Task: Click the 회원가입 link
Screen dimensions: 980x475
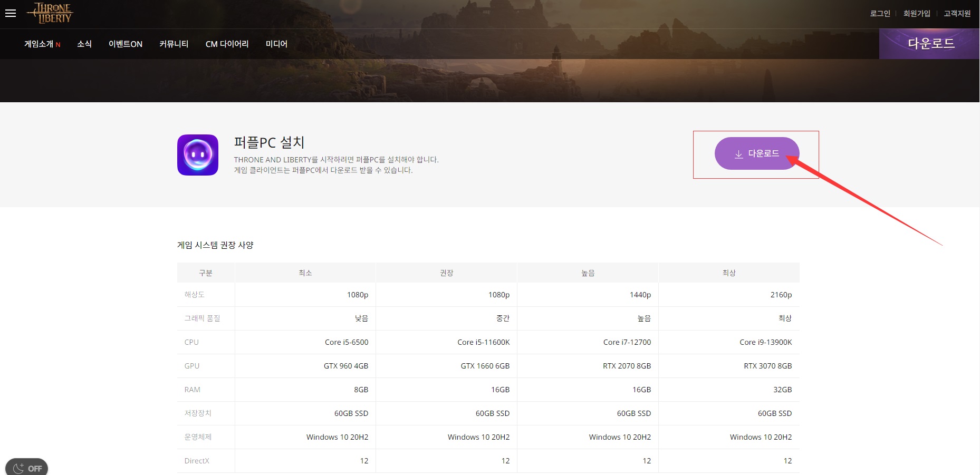Action: (917, 13)
